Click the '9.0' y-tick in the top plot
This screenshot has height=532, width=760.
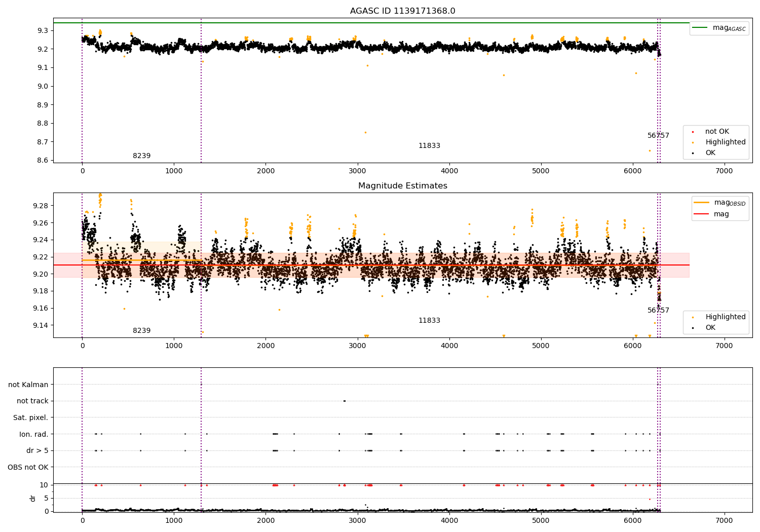click(43, 86)
